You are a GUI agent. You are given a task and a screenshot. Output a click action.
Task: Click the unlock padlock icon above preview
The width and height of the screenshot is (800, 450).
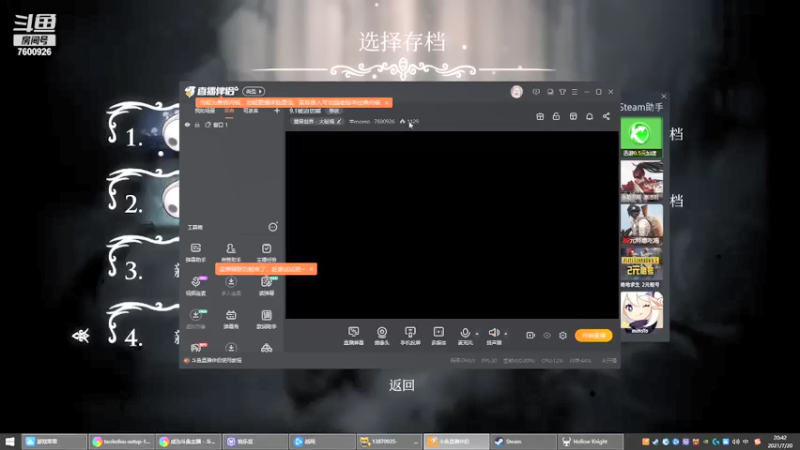pos(556,116)
